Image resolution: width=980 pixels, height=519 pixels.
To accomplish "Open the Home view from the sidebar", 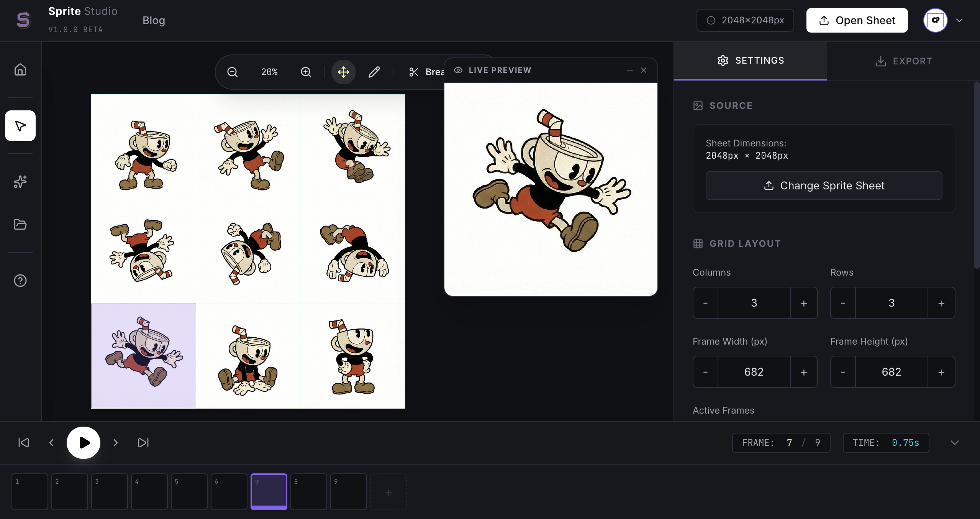I will click(20, 69).
